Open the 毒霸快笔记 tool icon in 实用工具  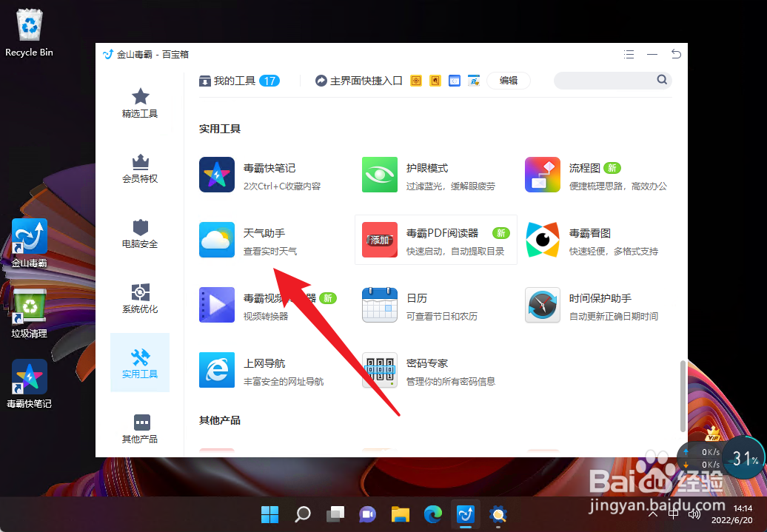coord(217,175)
